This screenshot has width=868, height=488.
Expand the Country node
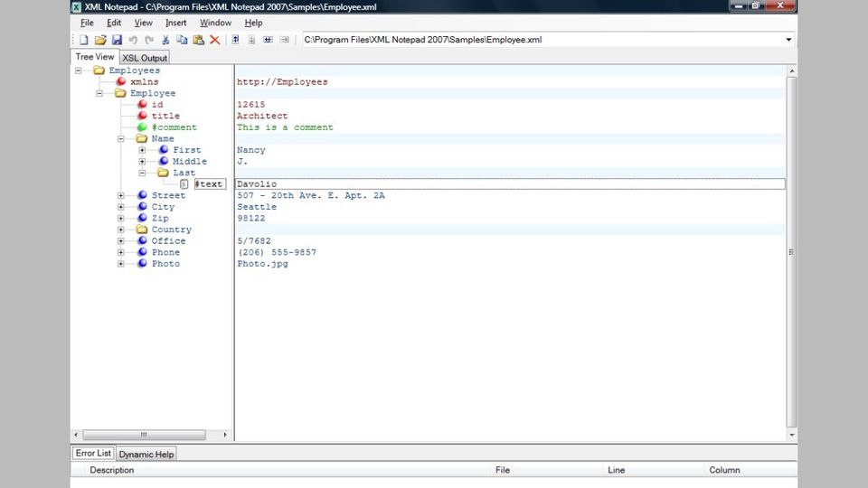click(121, 230)
